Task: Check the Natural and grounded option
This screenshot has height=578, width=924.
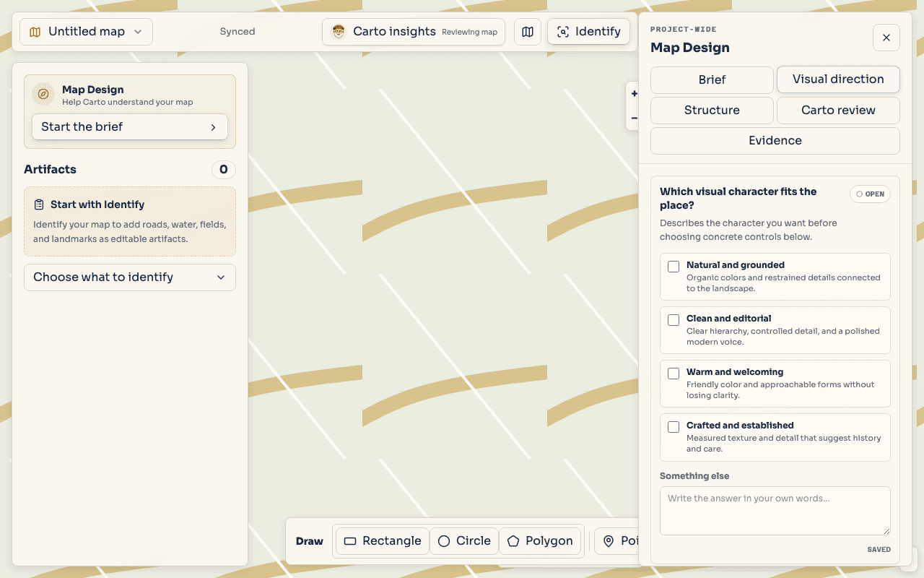Action: [x=674, y=267]
